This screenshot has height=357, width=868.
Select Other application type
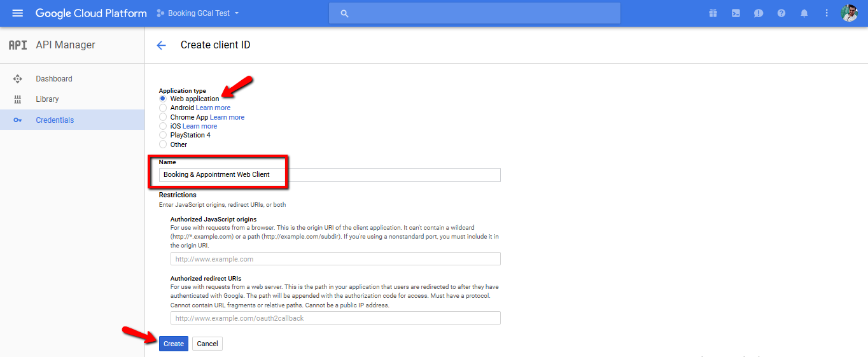coord(163,144)
